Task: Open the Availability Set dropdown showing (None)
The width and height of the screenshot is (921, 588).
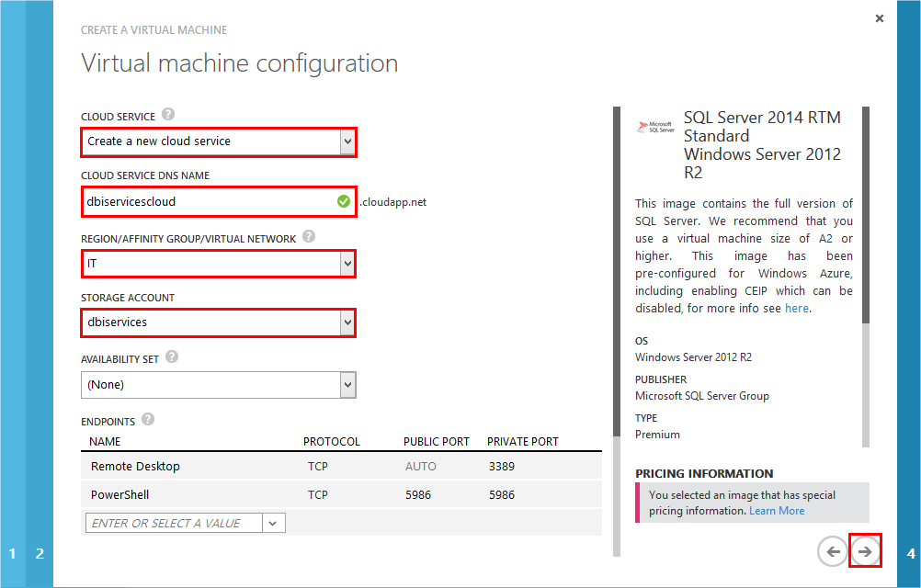Action: [347, 385]
